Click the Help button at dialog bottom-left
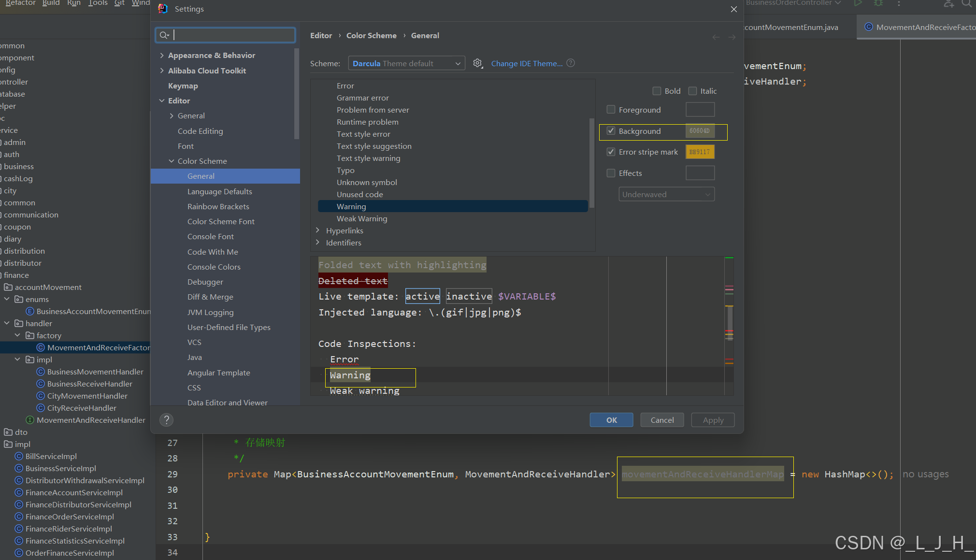Image resolution: width=976 pixels, height=560 pixels. click(x=166, y=420)
